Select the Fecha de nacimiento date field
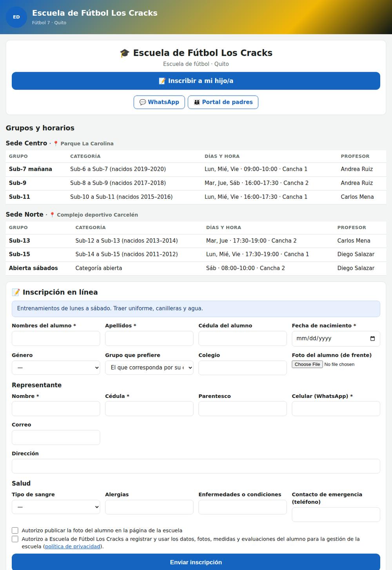 [336, 338]
